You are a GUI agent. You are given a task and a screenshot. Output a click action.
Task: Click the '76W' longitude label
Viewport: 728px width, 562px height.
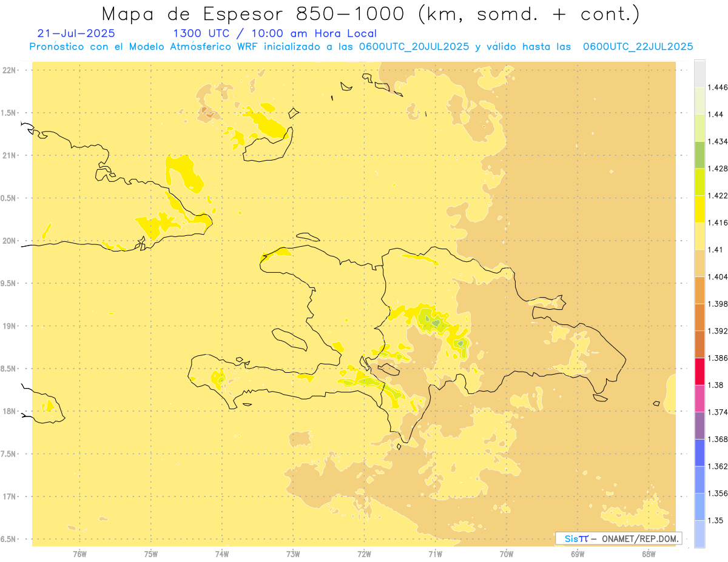(x=79, y=554)
